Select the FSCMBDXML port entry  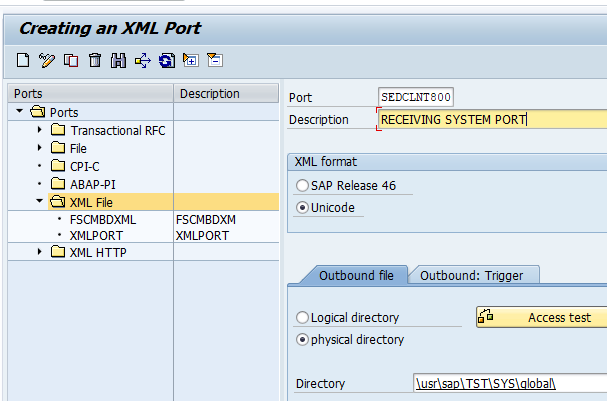tap(102, 218)
